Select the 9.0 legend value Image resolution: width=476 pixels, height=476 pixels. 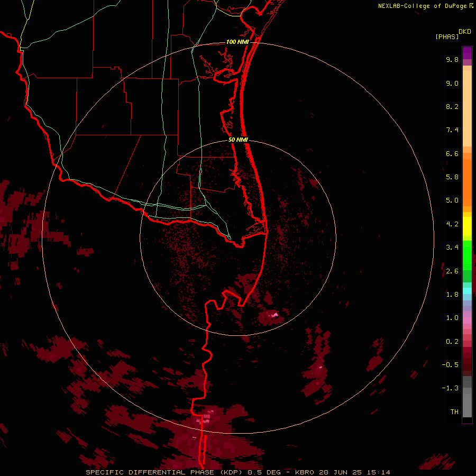pyautogui.click(x=452, y=83)
